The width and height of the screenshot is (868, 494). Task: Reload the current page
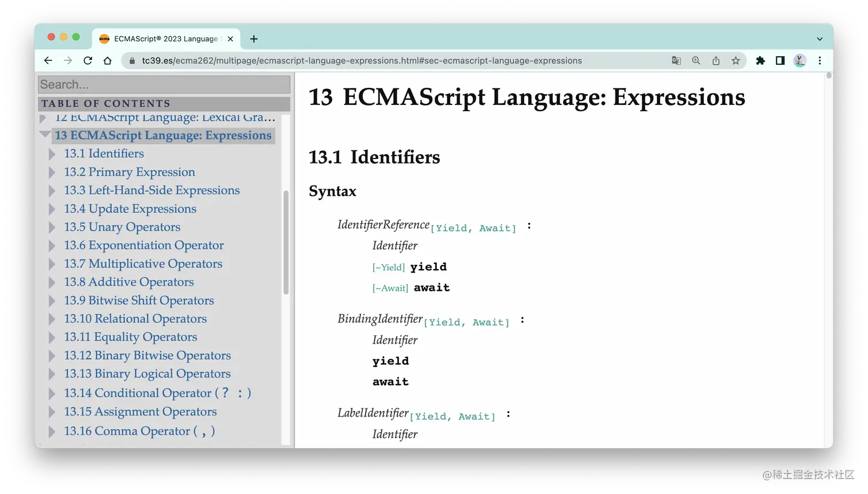pos(87,60)
